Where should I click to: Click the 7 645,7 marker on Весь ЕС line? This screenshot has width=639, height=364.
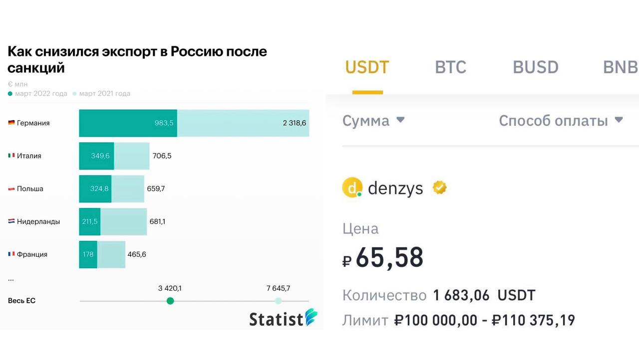[x=278, y=301]
